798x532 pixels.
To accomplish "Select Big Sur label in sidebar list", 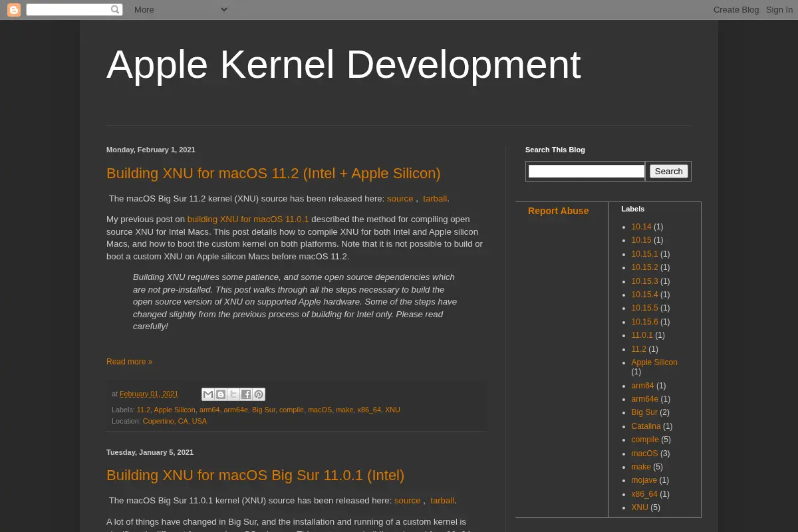I will coord(644,412).
